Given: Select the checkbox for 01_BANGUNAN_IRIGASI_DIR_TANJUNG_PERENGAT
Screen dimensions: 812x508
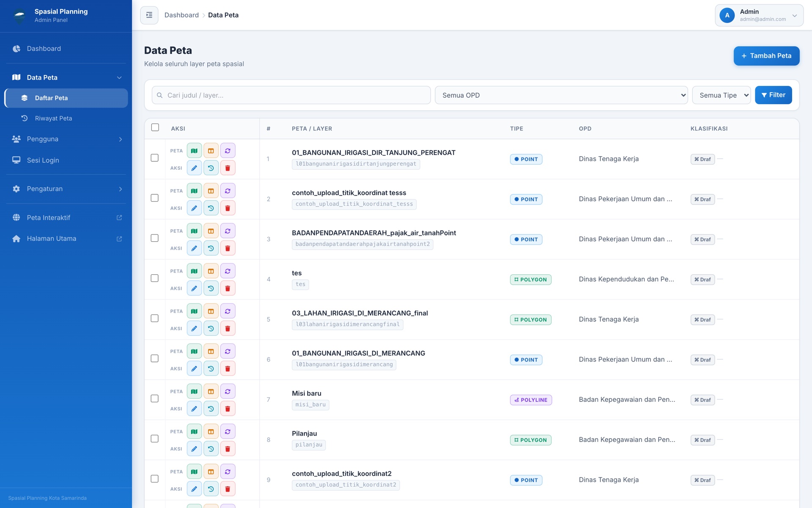Looking at the screenshot, I should click(x=155, y=158).
